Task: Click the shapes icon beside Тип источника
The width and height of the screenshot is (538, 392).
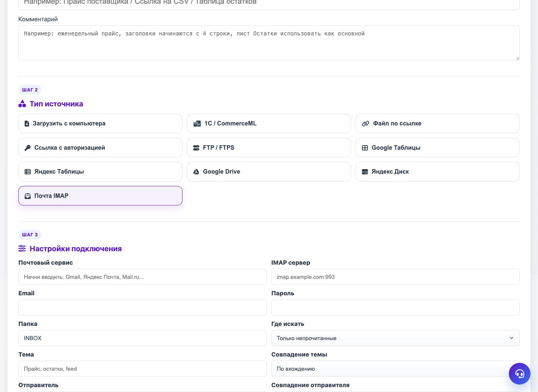Action: 22,104
